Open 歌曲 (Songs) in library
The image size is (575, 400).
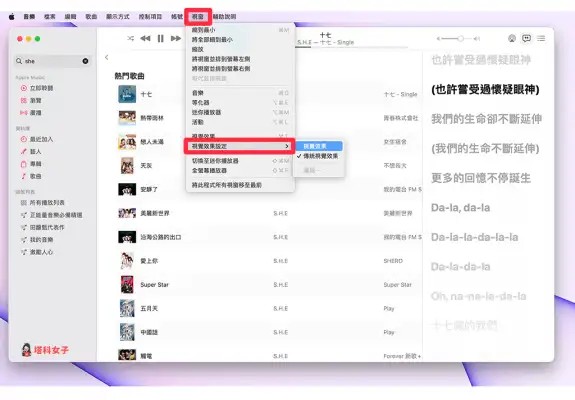tap(31, 176)
